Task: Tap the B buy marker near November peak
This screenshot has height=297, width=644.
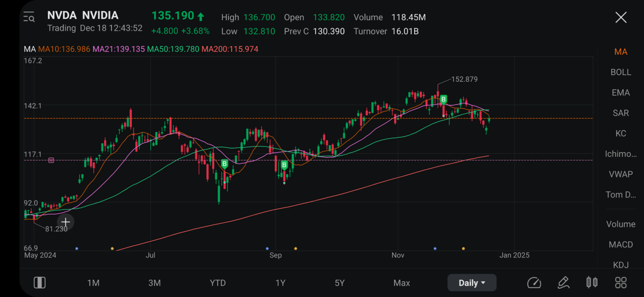Action: coord(444,99)
